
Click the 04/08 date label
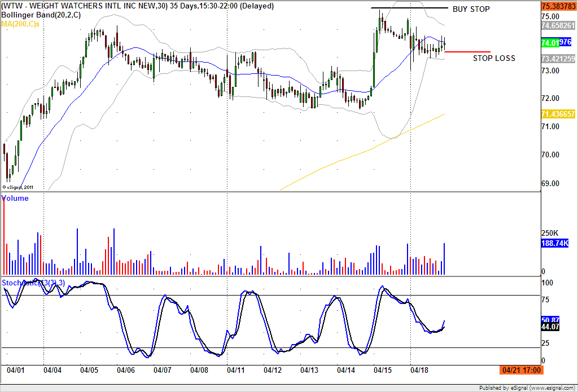(x=199, y=370)
